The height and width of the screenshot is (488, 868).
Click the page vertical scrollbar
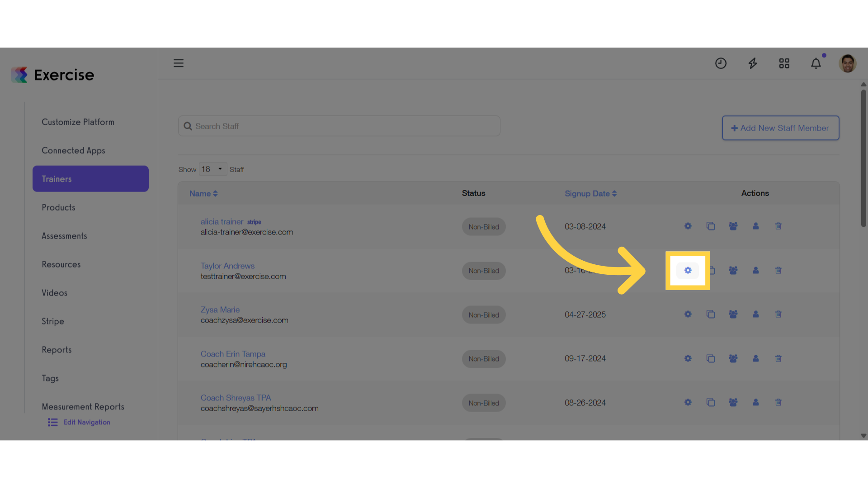coord(863,158)
